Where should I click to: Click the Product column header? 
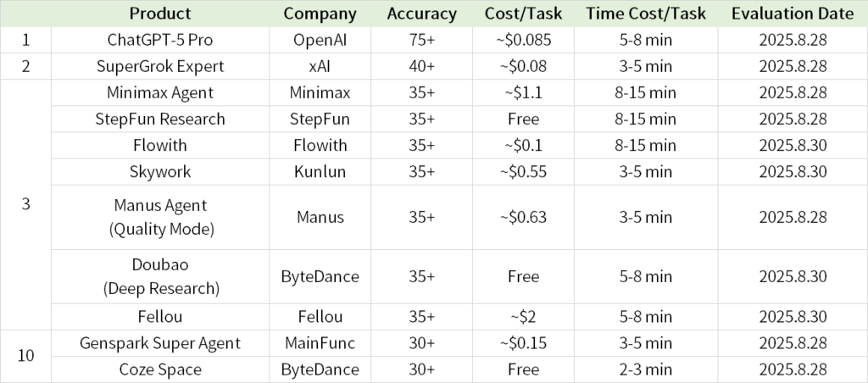160,14
